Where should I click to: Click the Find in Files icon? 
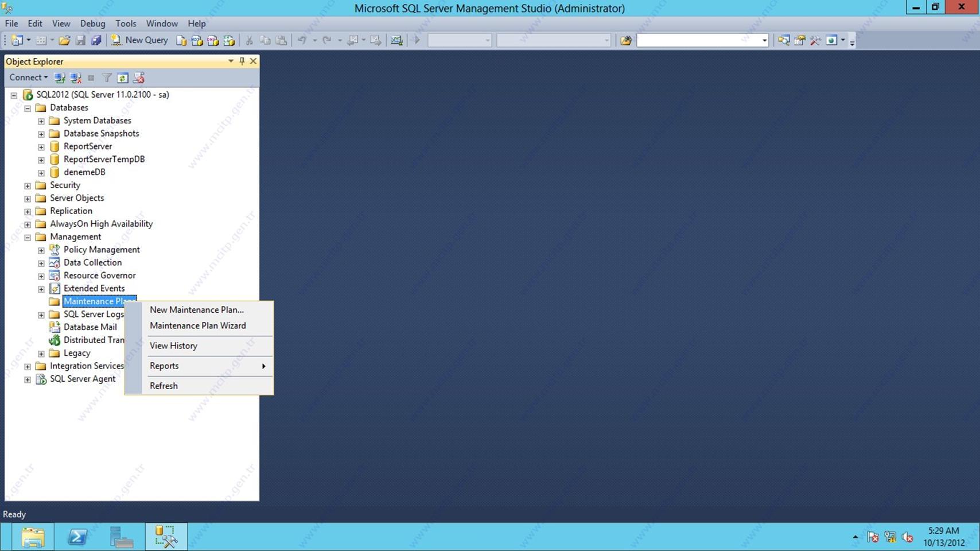tap(626, 40)
